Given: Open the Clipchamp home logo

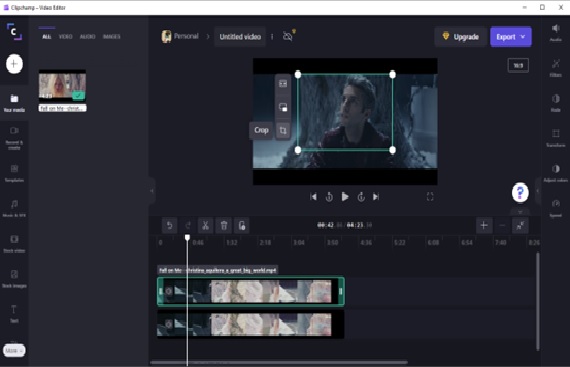Looking at the screenshot, I should coord(14,32).
